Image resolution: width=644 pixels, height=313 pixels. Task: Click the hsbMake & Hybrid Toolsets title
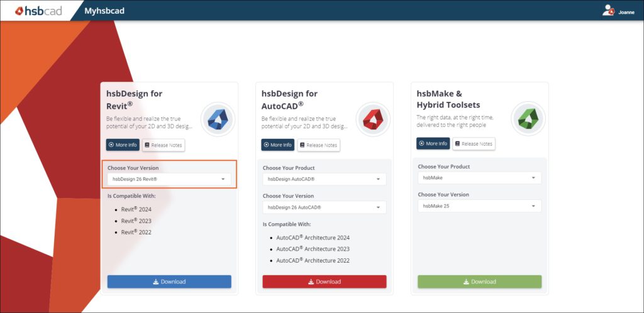click(448, 99)
